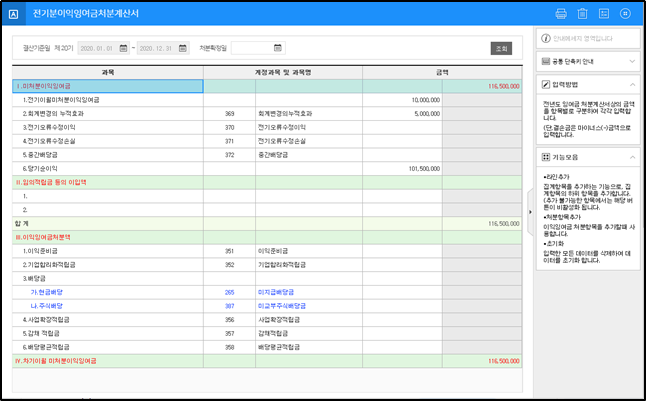Click the amount cell 5,000,000

click(x=403, y=114)
